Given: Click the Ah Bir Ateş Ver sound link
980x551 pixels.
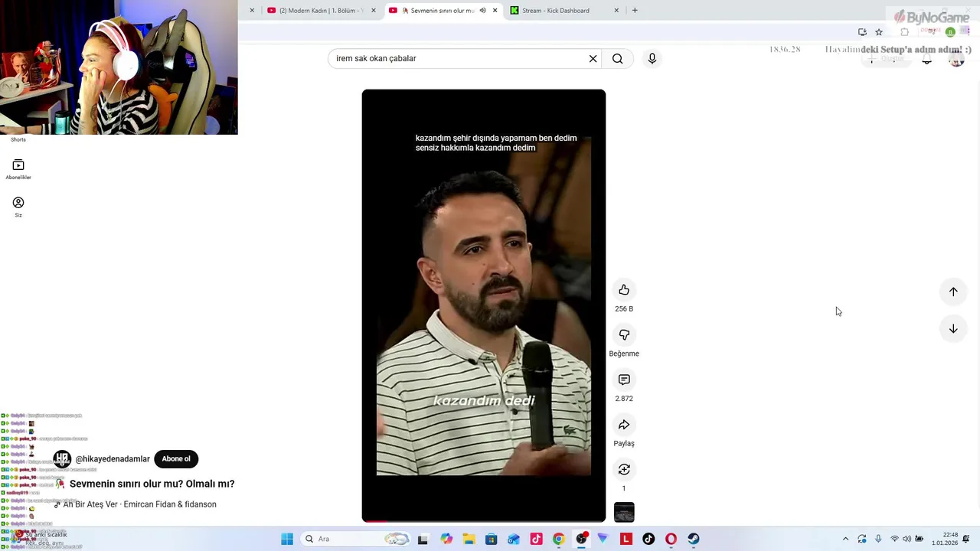Looking at the screenshot, I should [x=139, y=504].
